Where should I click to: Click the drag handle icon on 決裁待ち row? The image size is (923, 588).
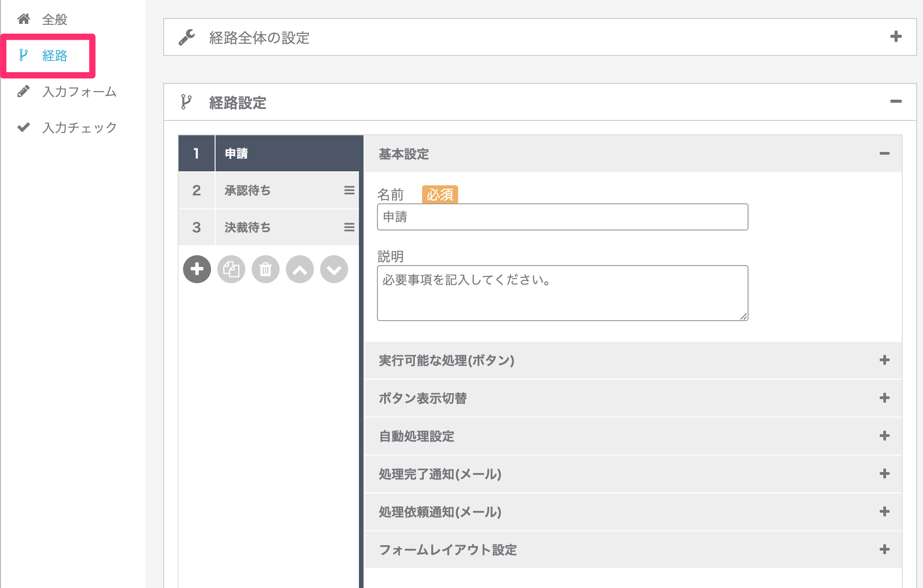[x=349, y=227]
